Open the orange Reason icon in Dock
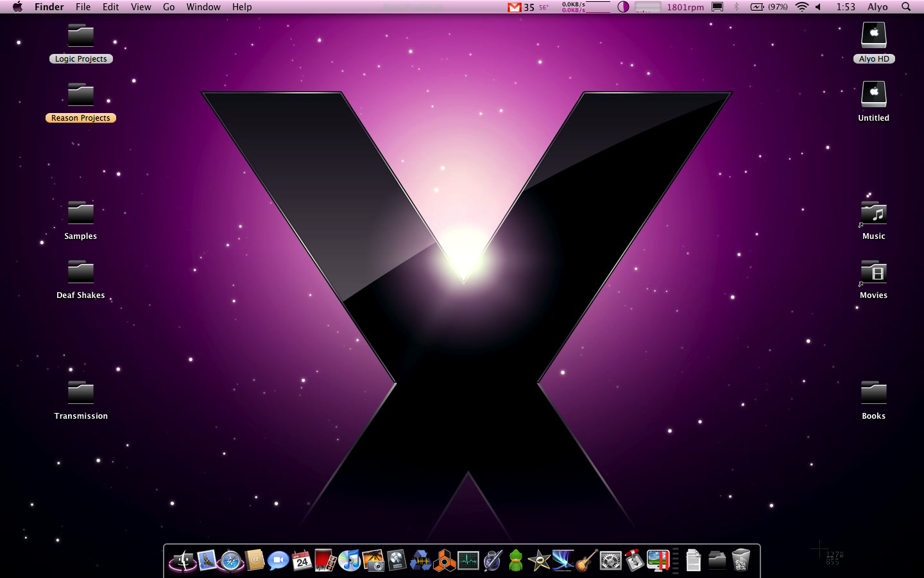 (444, 561)
